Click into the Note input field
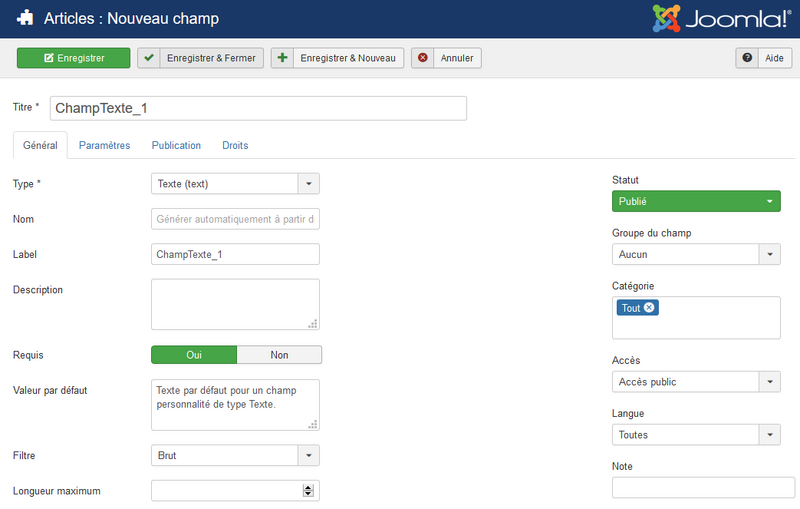800x509 pixels. tap(704, 488)
